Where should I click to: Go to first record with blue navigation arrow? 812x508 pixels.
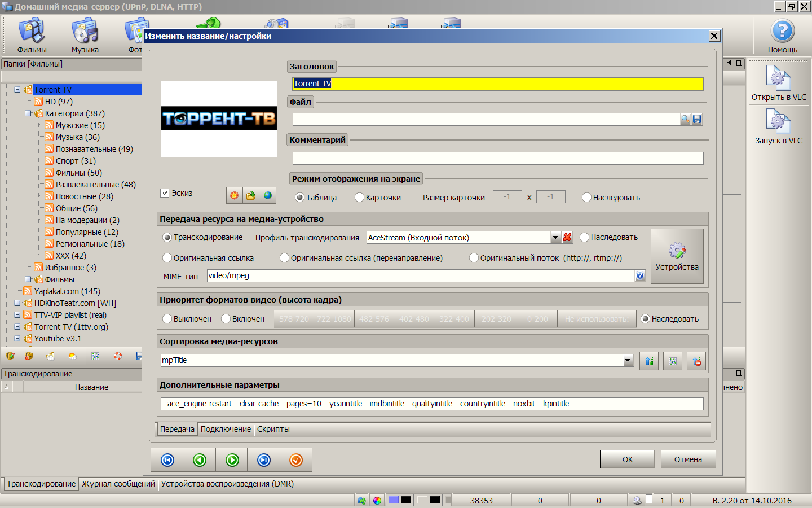click(x=167, y=460)
